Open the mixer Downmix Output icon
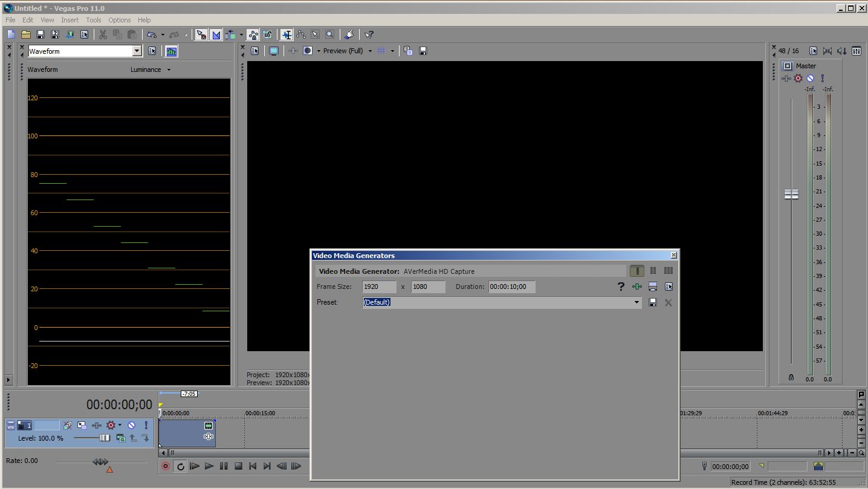Viewport: 868px width, 489px height. pos(828,51)
